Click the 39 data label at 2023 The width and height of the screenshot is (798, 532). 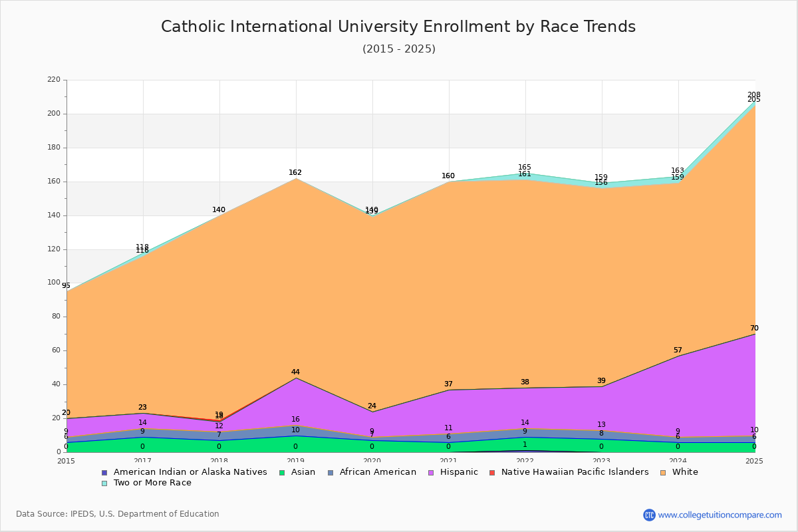pos(601,381)
